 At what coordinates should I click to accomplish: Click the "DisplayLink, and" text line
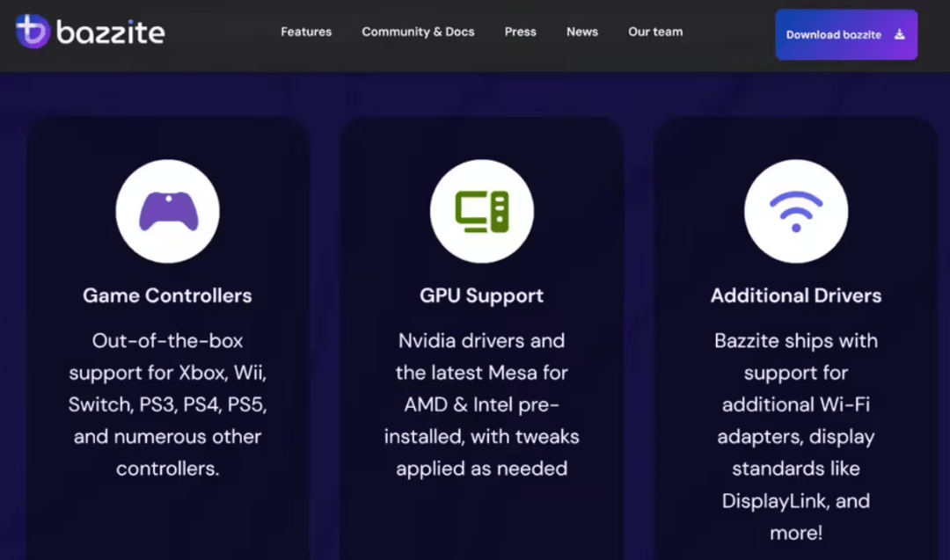(795, 501)
